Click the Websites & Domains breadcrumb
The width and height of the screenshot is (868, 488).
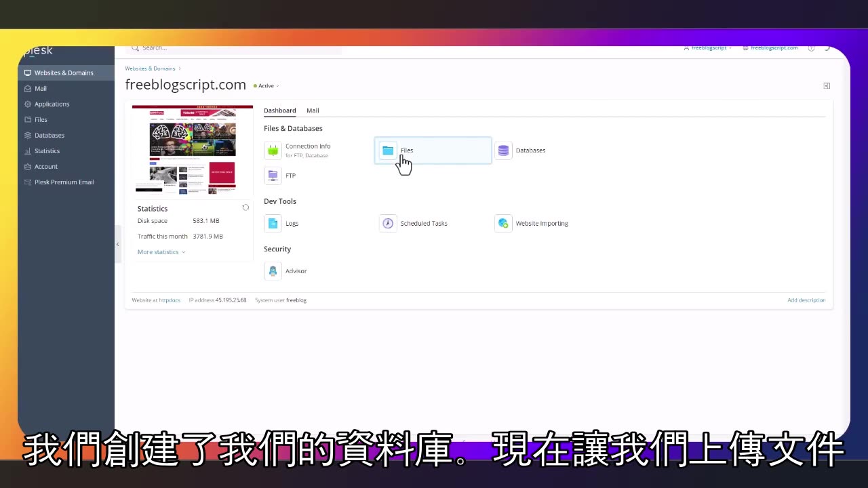click(x=150, y=68)
